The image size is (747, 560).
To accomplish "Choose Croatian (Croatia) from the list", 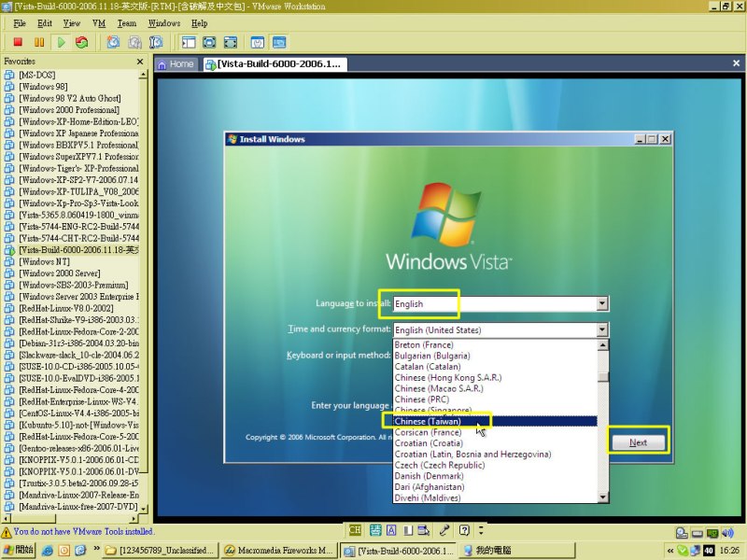I will click(x=495, y=443).
